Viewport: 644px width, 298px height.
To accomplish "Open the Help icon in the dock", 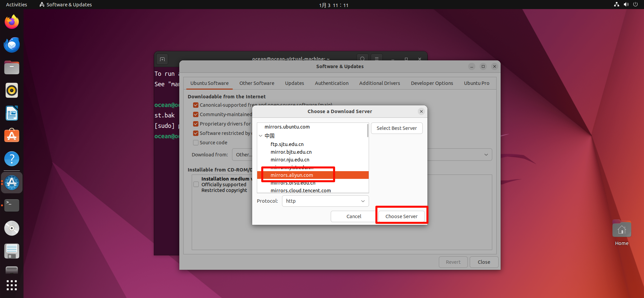I will point(12,159).
